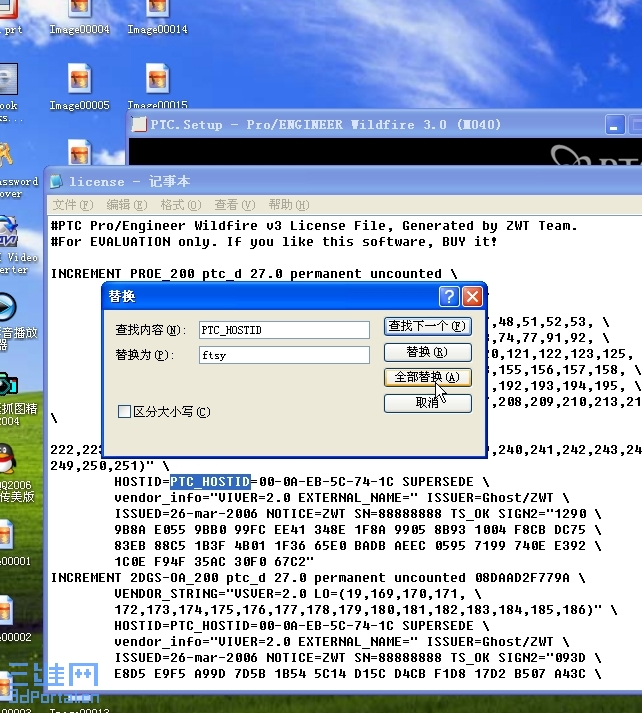The image size is (642, 713).
Task: Open the 帮助(H) Help menu in Notepad
Action: [x=289, y=205]
